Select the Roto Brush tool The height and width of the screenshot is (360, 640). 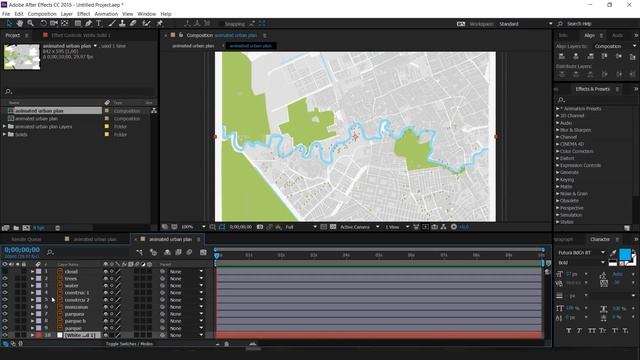pos(146,24)
